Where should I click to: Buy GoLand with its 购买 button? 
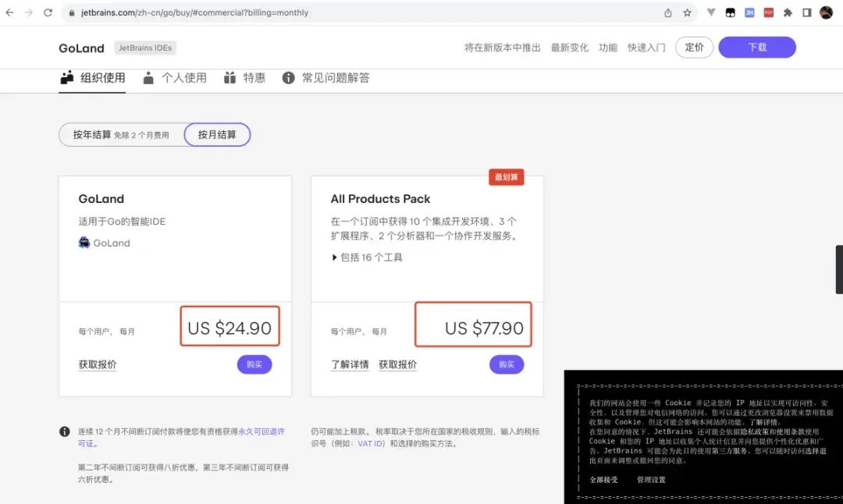click(254, 364)
